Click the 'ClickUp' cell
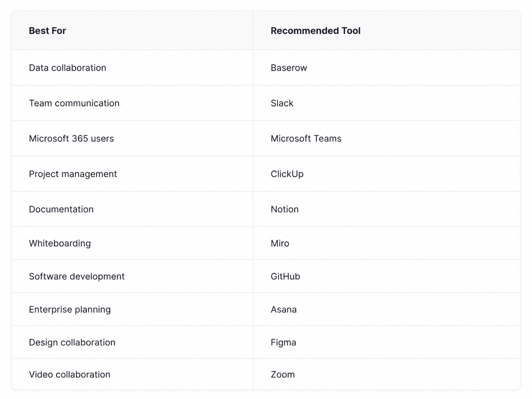This screenshot has height=399, width=532. pyautogui.click(x=387, y=174)
